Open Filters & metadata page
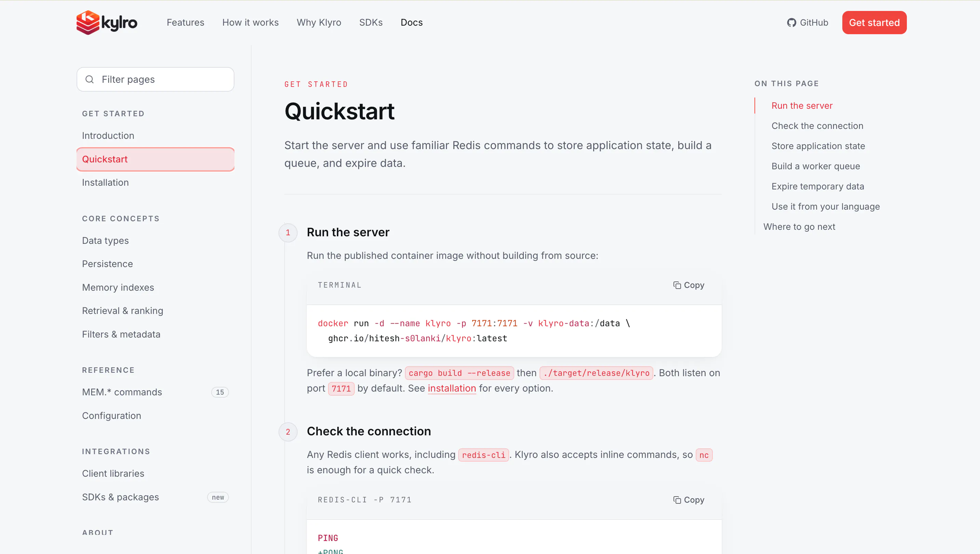The height and width of the screenshot is (554, 980). (155, 334)
